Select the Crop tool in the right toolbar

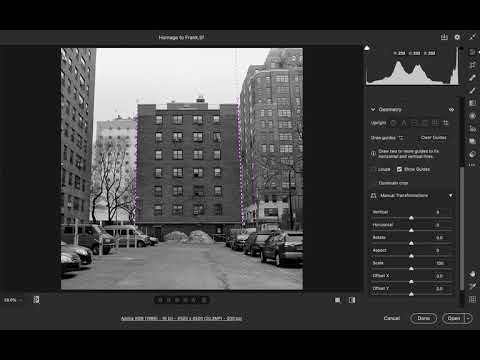[x=472, y=65]
